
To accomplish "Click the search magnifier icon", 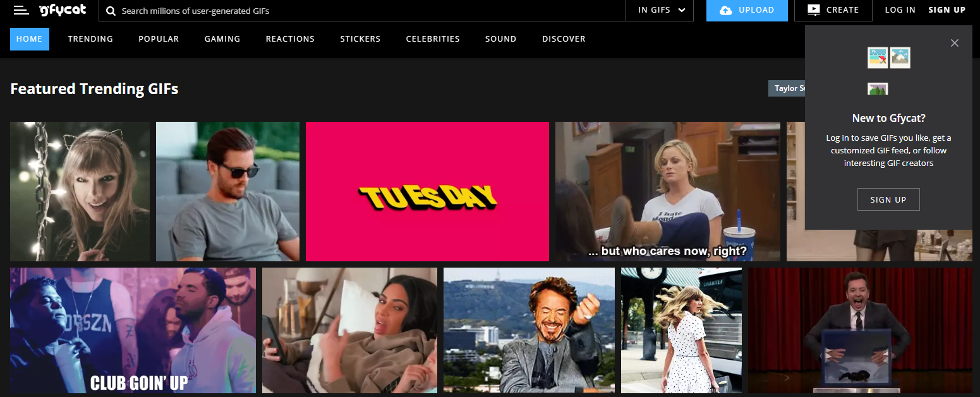I will 111,11.
